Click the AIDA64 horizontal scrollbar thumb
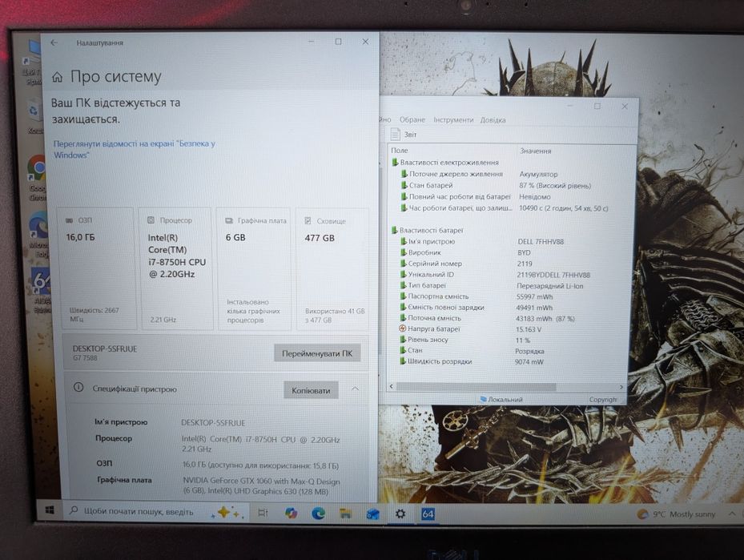Viewport: 744px width, 560px height. tap(476, 387)
